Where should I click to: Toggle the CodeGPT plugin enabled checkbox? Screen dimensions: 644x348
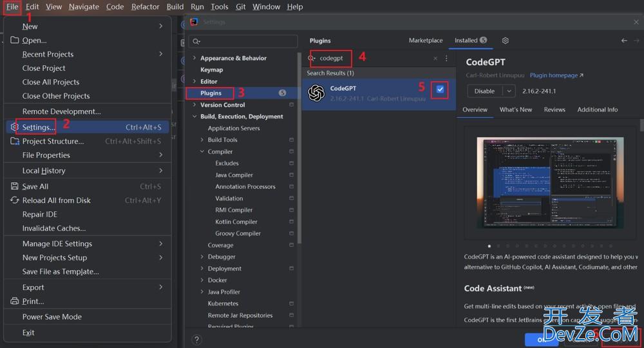coord(440,89)
